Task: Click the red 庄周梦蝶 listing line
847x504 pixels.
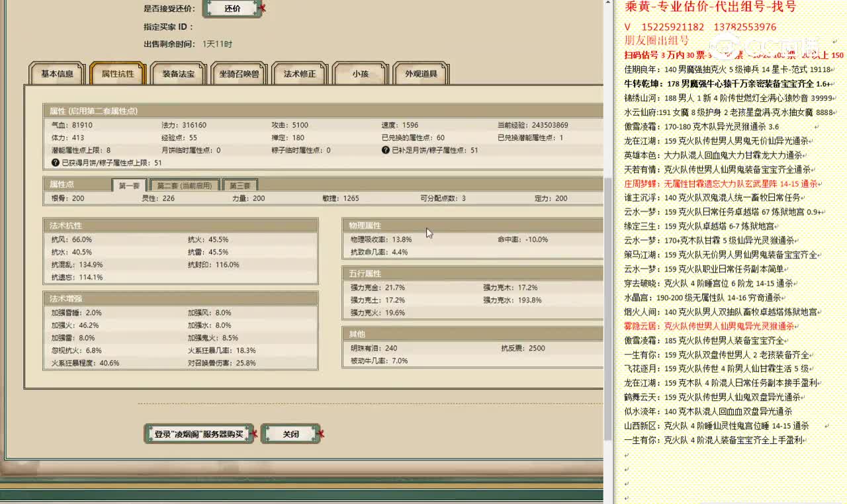Action: [x=721, y=184]
